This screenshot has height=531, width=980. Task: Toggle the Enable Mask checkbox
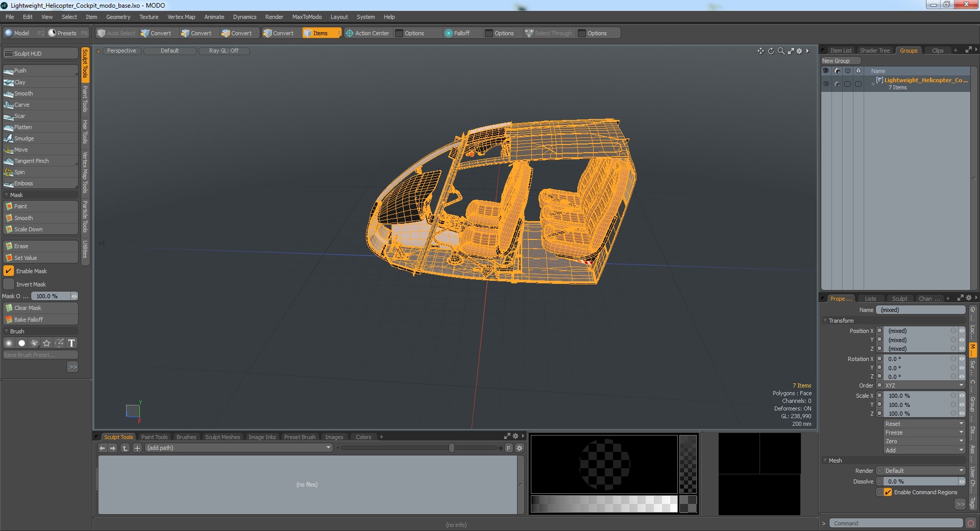point(9,271)
